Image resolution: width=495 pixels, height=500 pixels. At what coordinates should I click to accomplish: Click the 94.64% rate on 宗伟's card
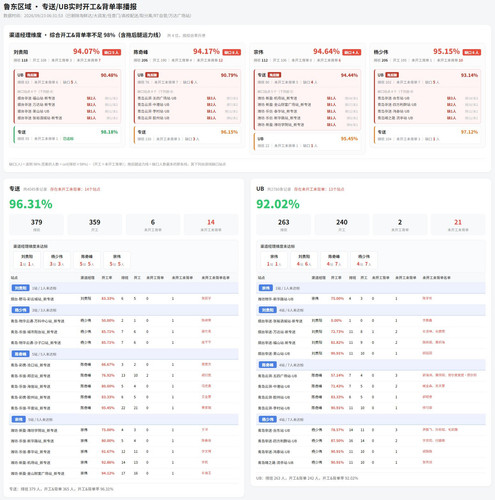point(326,51)
